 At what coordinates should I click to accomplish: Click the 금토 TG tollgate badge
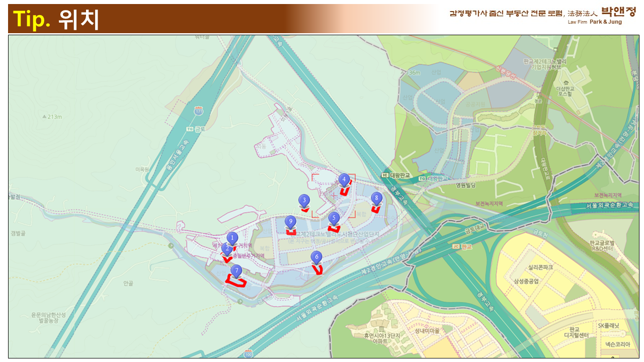point(194,129)
